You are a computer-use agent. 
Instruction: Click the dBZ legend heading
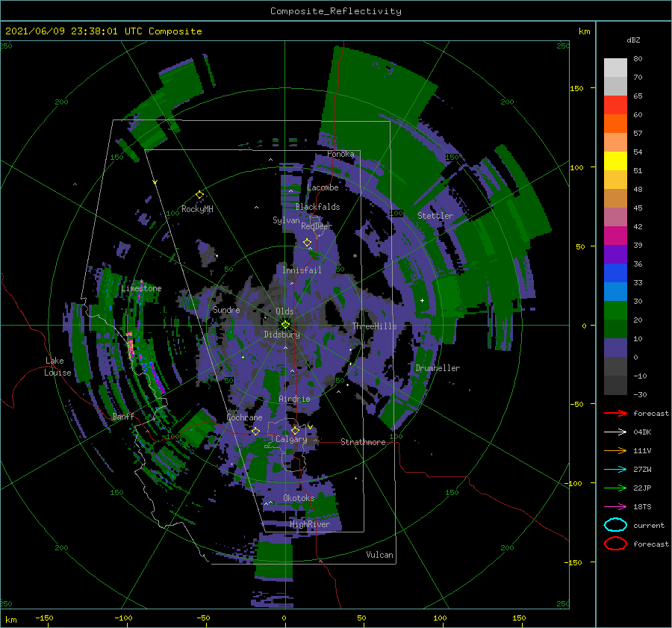click(x=633, y=40)
